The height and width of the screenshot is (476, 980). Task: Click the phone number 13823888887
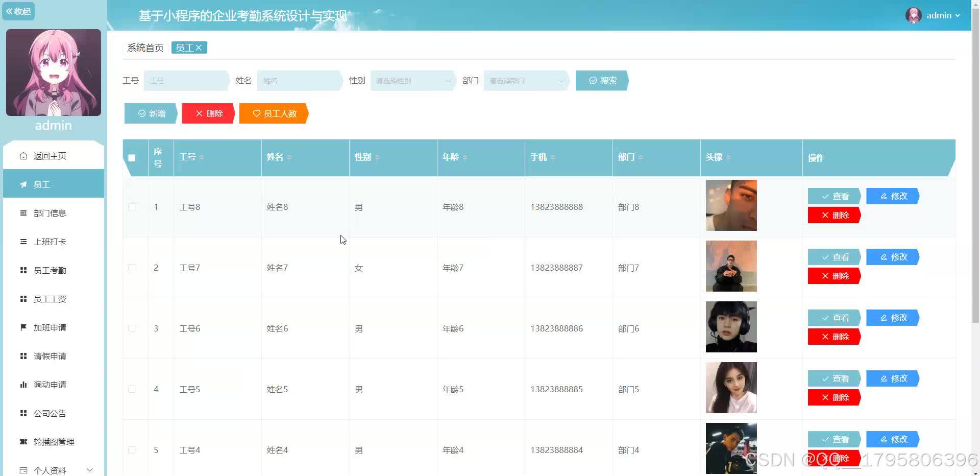556,268
